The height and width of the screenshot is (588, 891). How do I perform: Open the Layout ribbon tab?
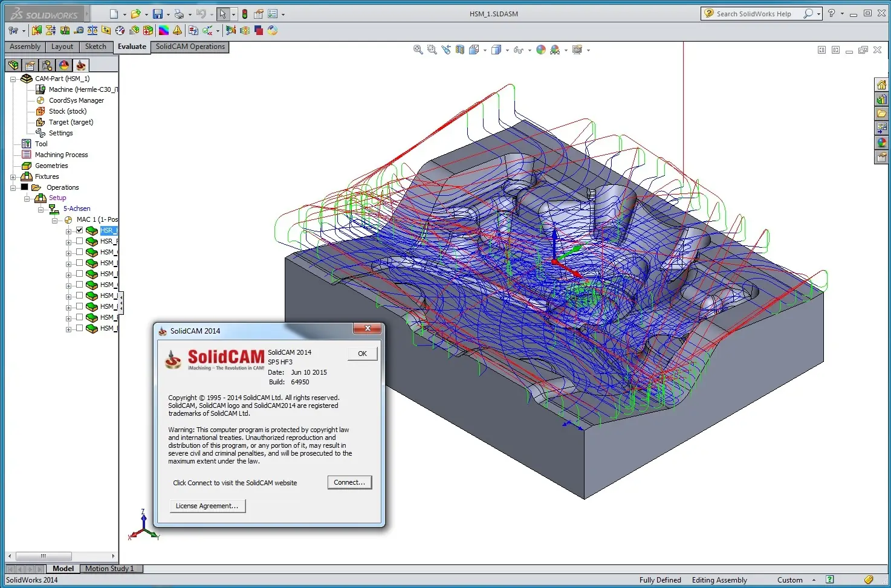pyautogui.click(x=62, y=47)
